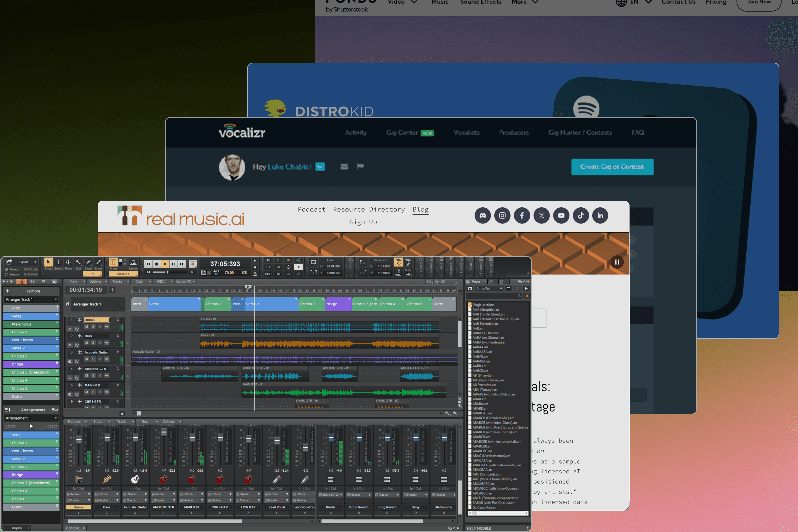
Task: Open the Arranger Track 1 dropdown
Action: tap(31, 299)
